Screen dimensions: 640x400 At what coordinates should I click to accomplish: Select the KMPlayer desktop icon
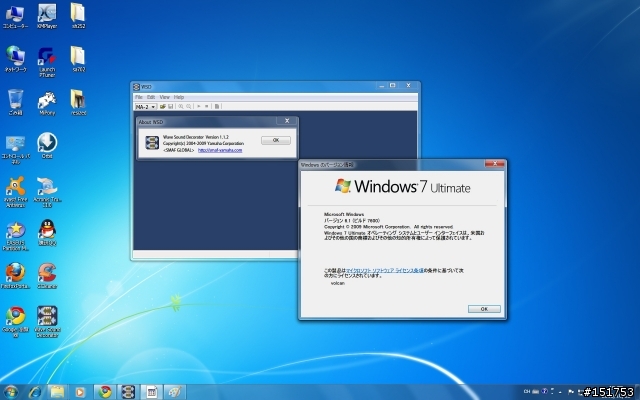[x=47, y=16]
